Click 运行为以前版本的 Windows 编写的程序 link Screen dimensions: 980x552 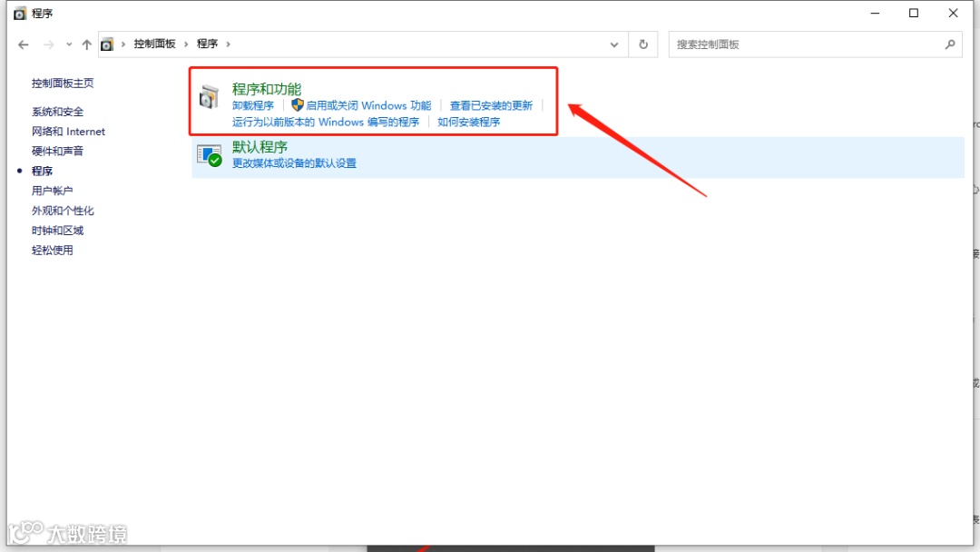click(326, 122)
